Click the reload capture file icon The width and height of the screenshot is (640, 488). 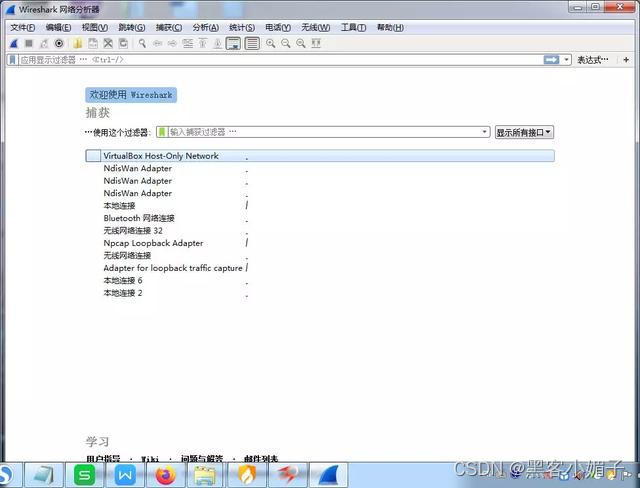[123, 43]
